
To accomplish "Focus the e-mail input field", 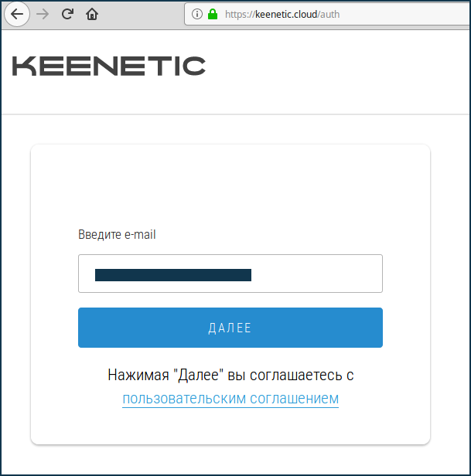I will (x=230, y=274).
